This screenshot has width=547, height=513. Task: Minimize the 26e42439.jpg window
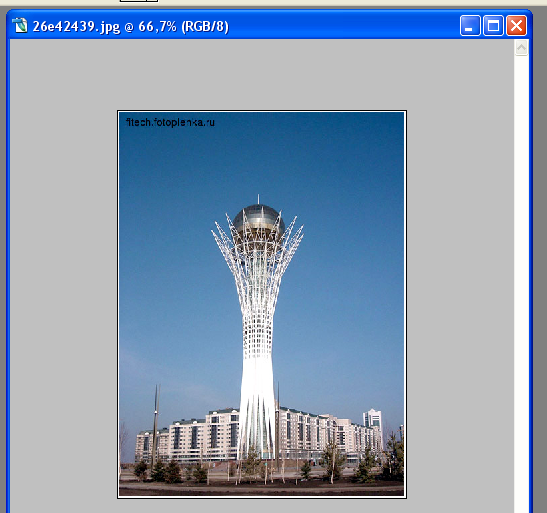click(x=470, y=25)
